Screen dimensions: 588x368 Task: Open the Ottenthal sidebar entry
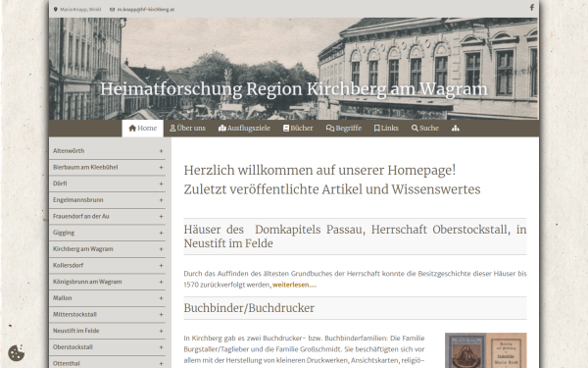coord(67,363)
